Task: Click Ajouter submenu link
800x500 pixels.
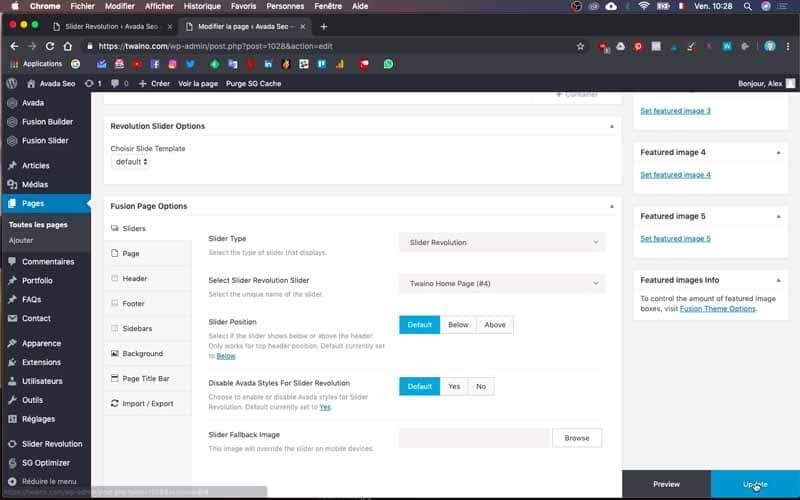Action: pyautogui.click(x=21, y=240)
